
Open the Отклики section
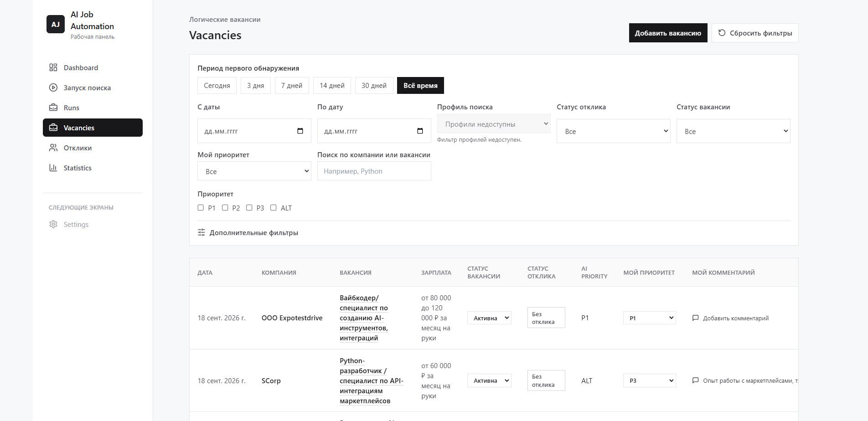pos(93,148)
